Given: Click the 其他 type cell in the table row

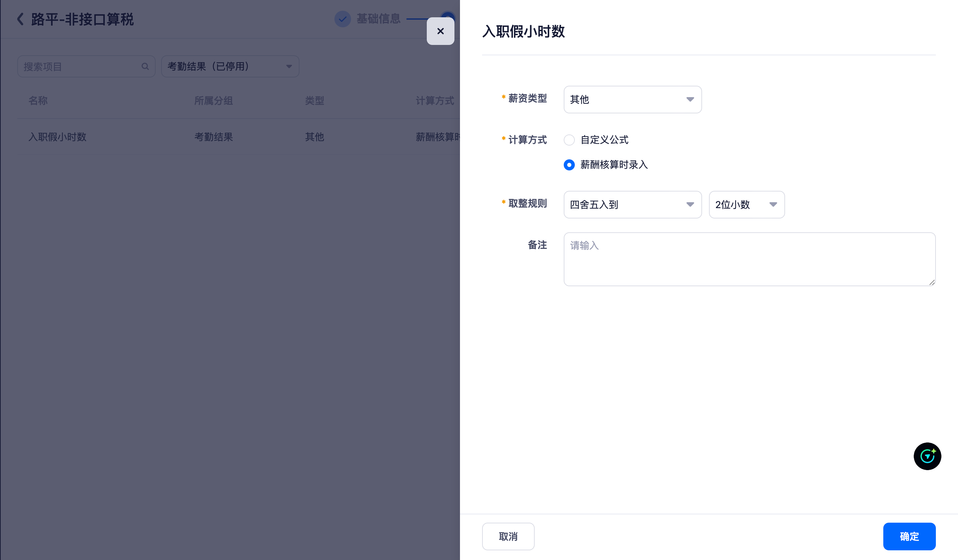Looking at the screenshot, I should [314, 137].
